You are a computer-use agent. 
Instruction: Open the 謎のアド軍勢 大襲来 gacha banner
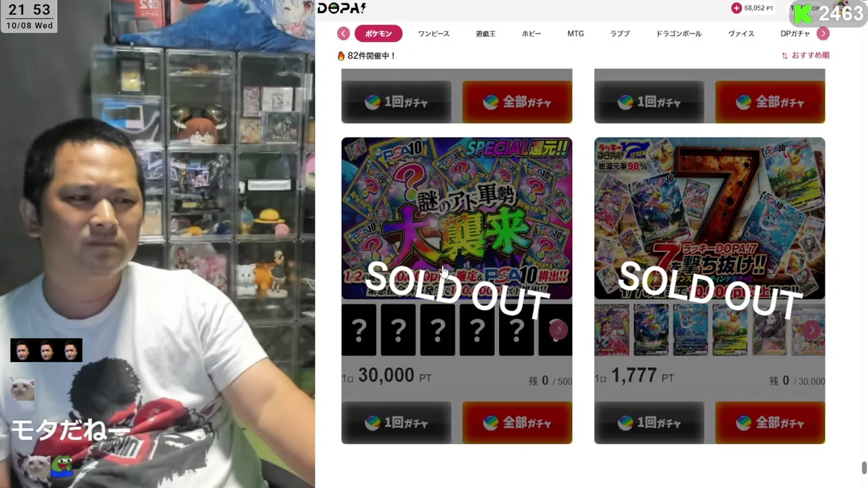point(456,218)
